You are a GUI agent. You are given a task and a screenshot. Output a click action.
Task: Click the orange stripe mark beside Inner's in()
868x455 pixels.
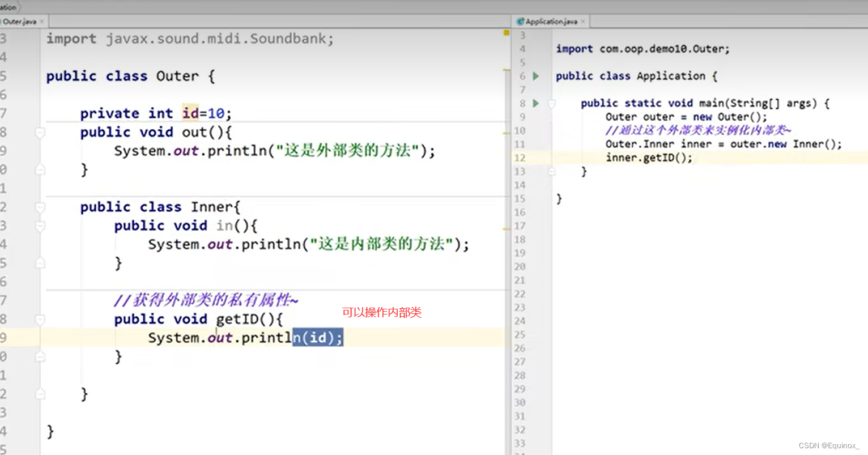pos(507,229)
